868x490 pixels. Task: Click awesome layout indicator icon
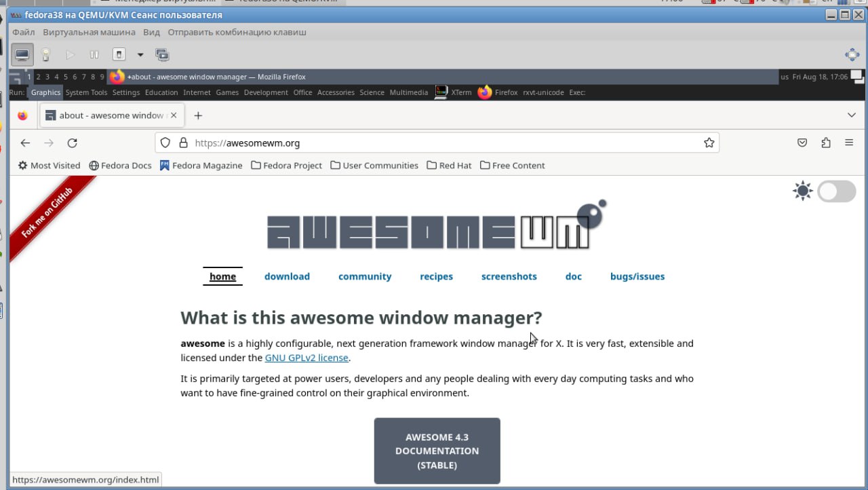tap(857, 76)
